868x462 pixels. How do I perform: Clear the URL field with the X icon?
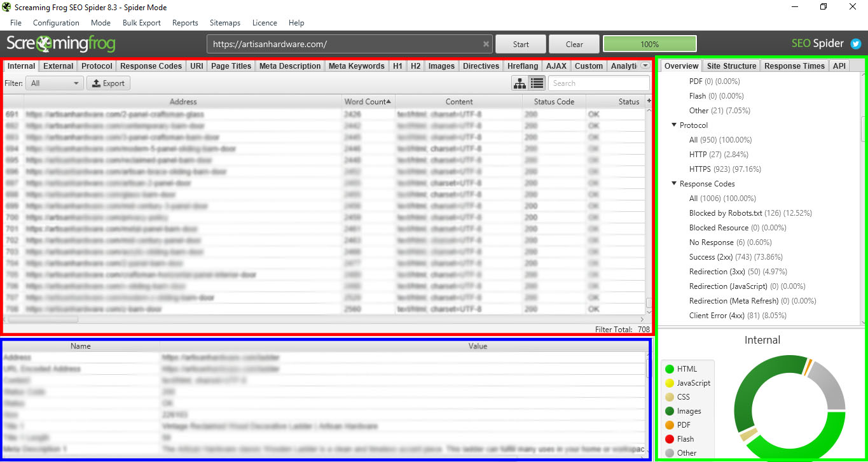click(x=486, y=45)
